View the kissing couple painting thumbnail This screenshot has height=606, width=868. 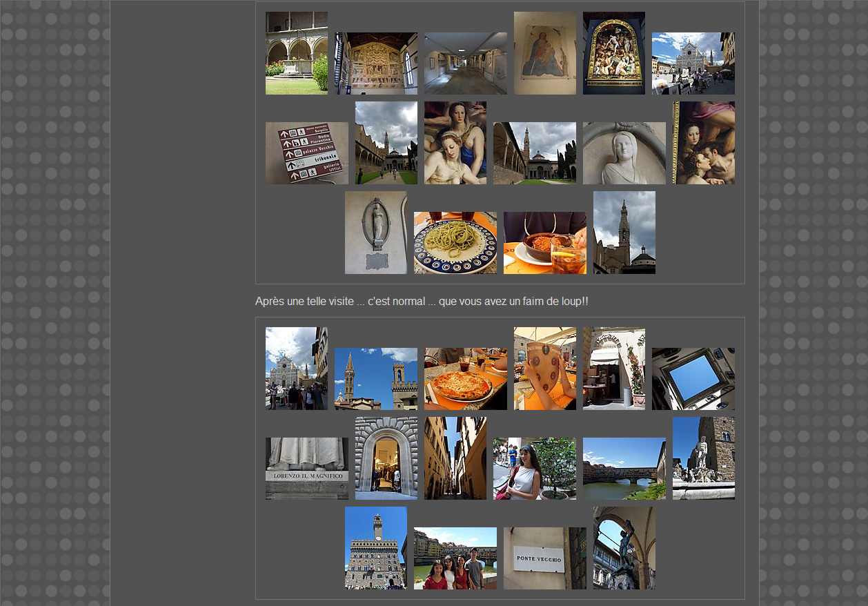(x=703, y=143)
